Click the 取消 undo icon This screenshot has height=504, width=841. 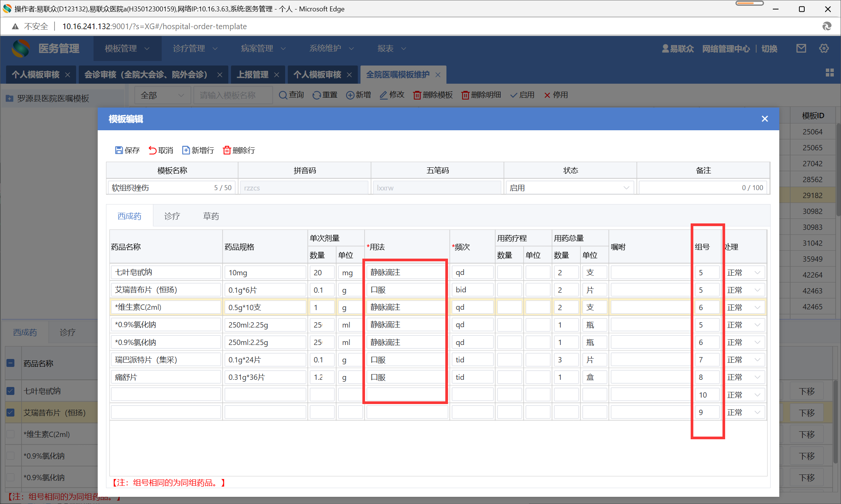pyautogui.click(x=152, y=150)
